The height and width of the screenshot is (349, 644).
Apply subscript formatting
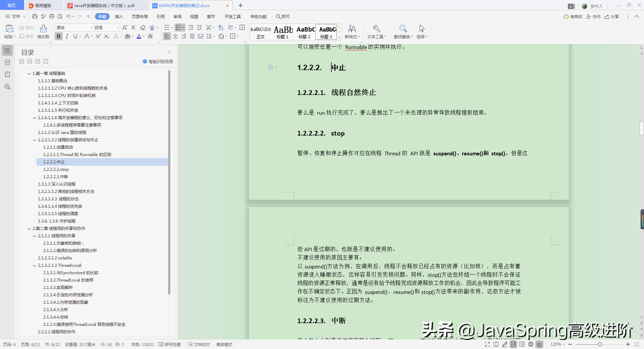(x=107, y=36)
